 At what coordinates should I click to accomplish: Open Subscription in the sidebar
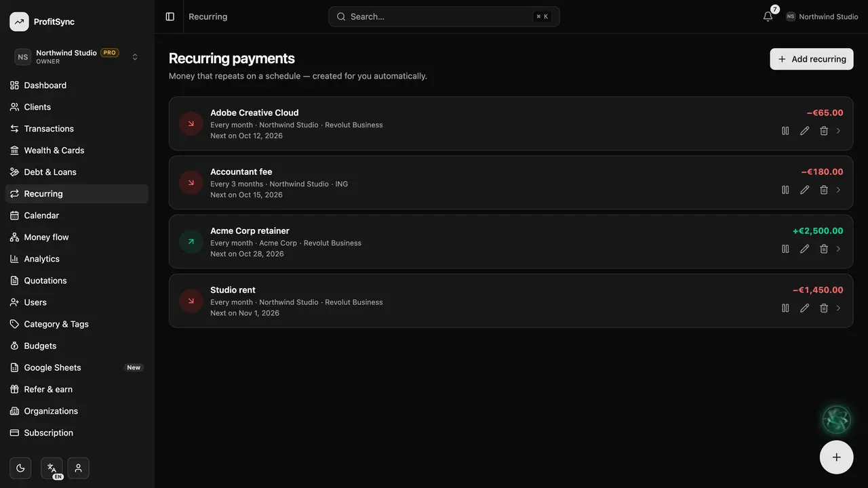[x=77, y=432]
